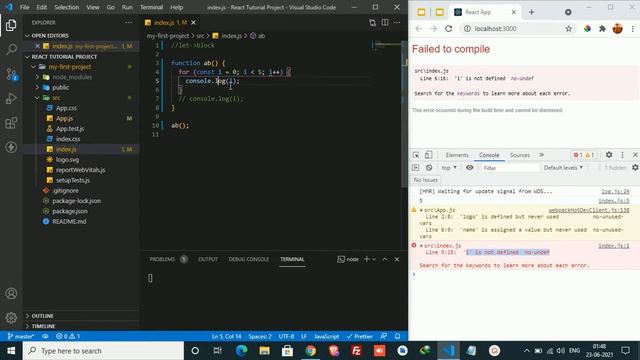This screenshot has width=640, height=360.
Task: Open the Chrome profile avatar
Action: 618,29
